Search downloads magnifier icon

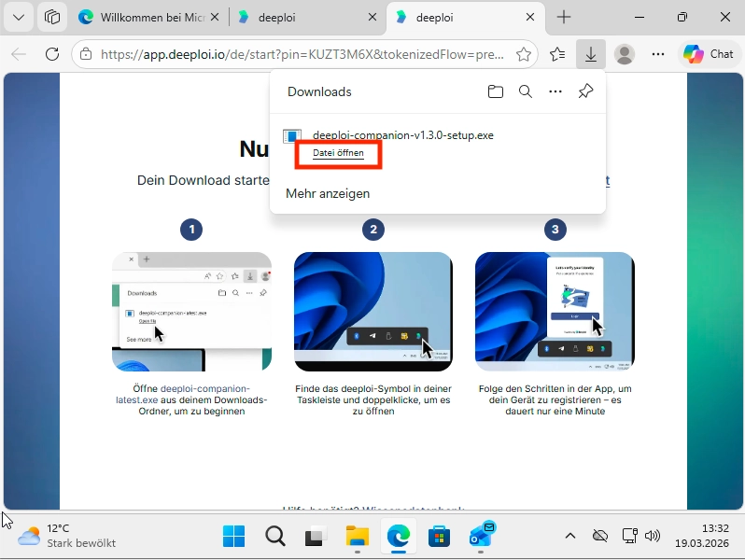(x=526, y=91)
